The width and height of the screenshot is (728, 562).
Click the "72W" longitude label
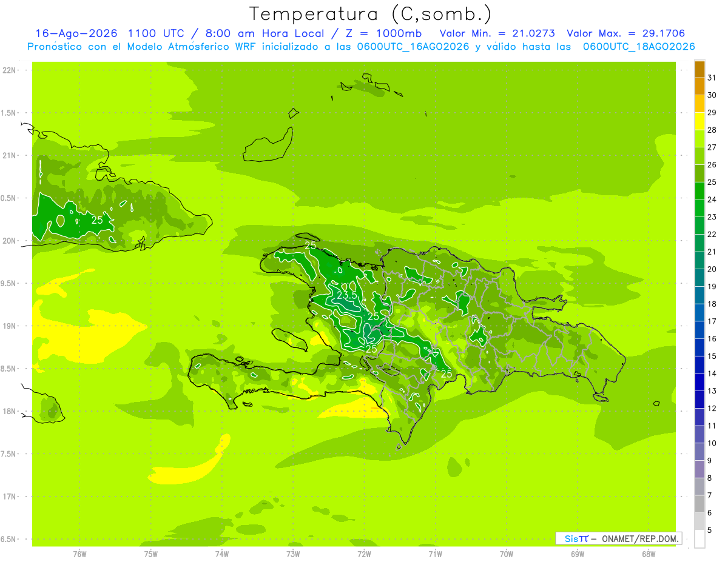coord(364,554)
